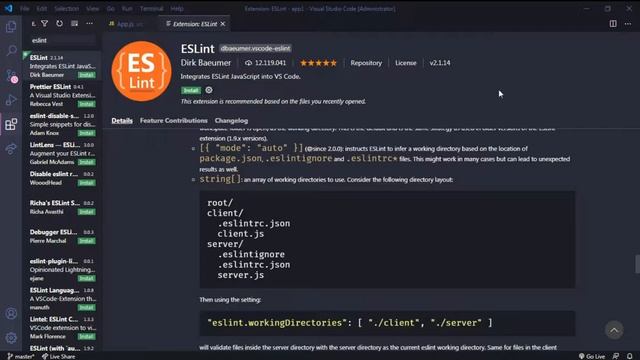This screenshot has height=360, width=640.
Task: Open the Terminal menu
Action: [151, 9]
